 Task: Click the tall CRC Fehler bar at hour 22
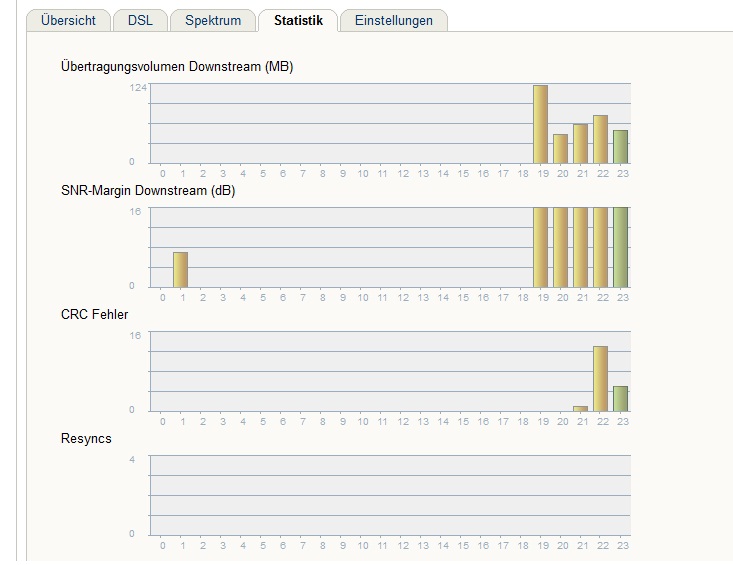click(601, 379)
